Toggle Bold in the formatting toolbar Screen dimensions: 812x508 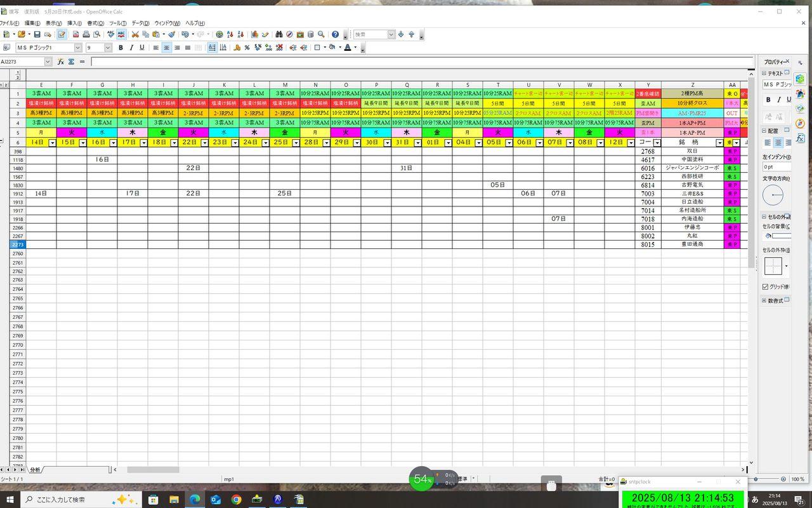click(x=121, y=48)
